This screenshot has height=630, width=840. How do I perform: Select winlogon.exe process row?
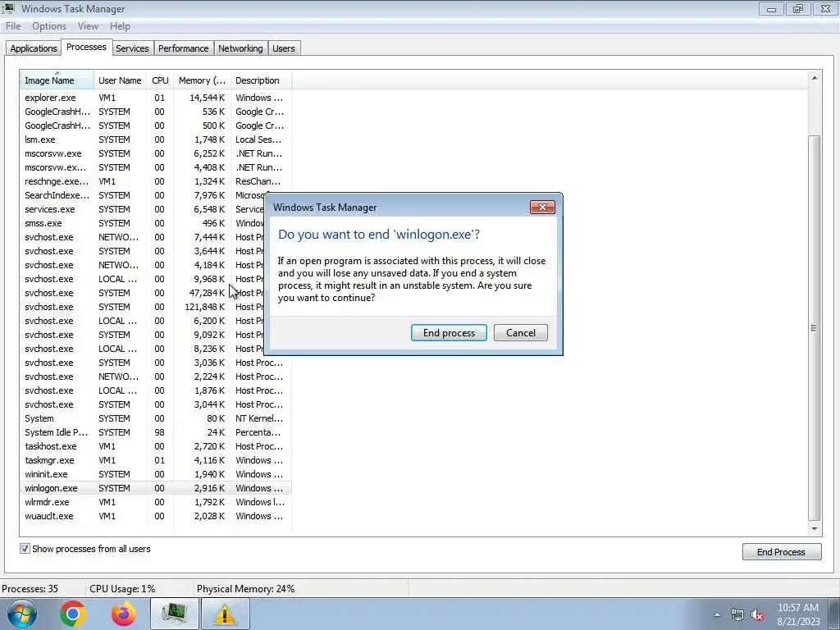[155, 488]
